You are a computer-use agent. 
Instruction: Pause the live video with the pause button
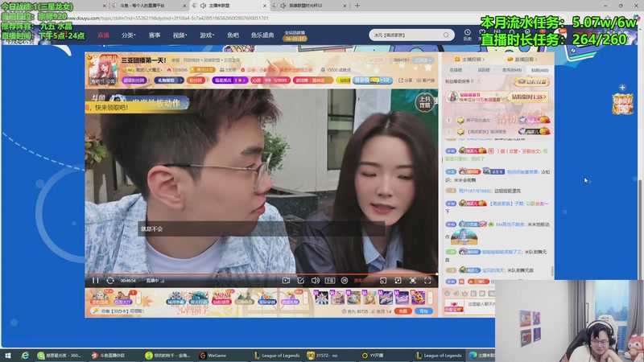pos(95,280)
